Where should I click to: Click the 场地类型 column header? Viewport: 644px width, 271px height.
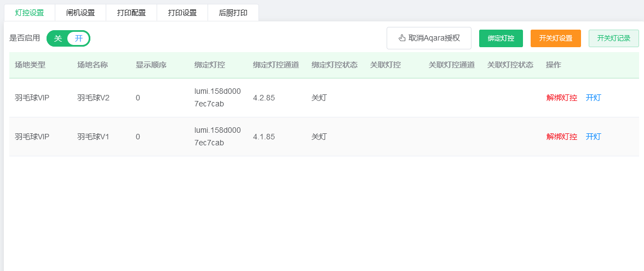tap(30, 65)
